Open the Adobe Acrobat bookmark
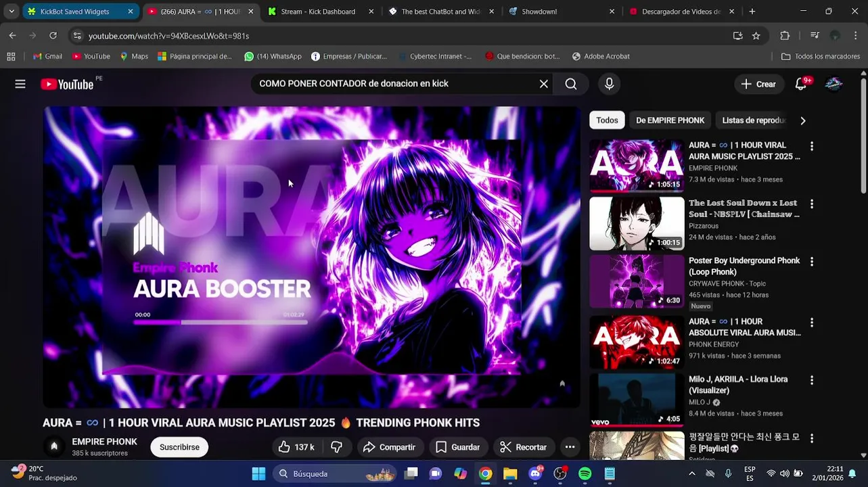 pos(601,57)
